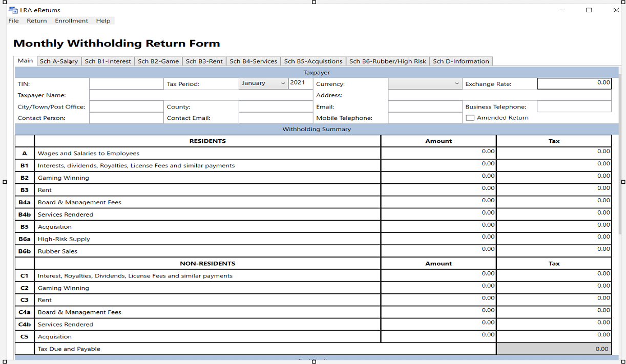
Task: Maximize the LRA eReturns window
Action: [x=589, y=10]
